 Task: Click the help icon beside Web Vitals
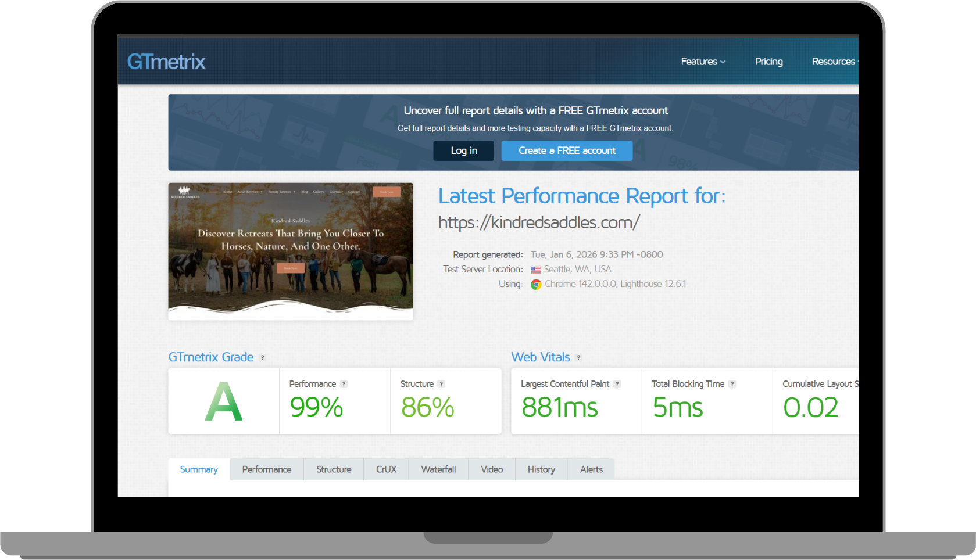click(578, 358)
